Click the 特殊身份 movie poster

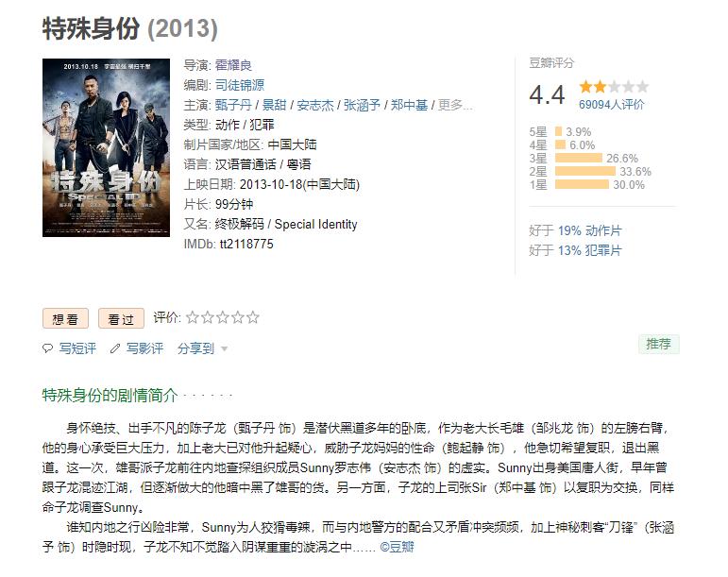pos(107,147)
